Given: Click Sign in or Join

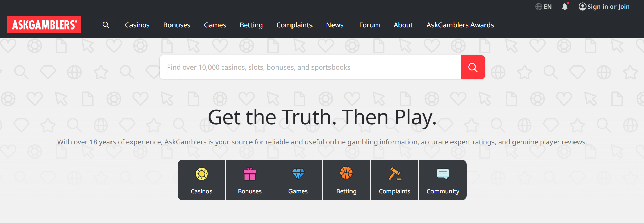Looking at the screenshot, I should click(604, 7).
